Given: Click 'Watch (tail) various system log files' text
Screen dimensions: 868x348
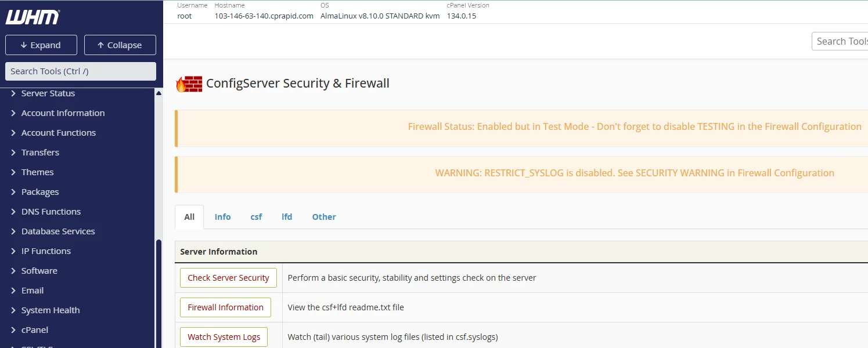Looking at the screenshot, I should pyautogui.click(x=393, y=337).
